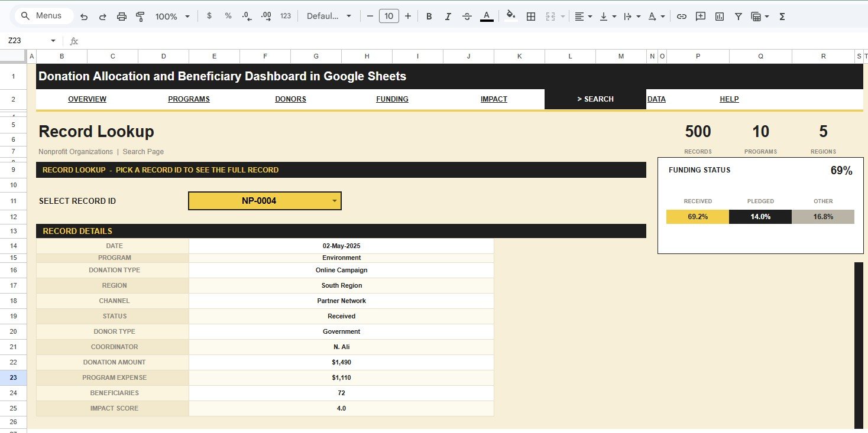Click the Redo arrow in toolbar
Viewport: 868px width, 433px height.
click(103, 17)
